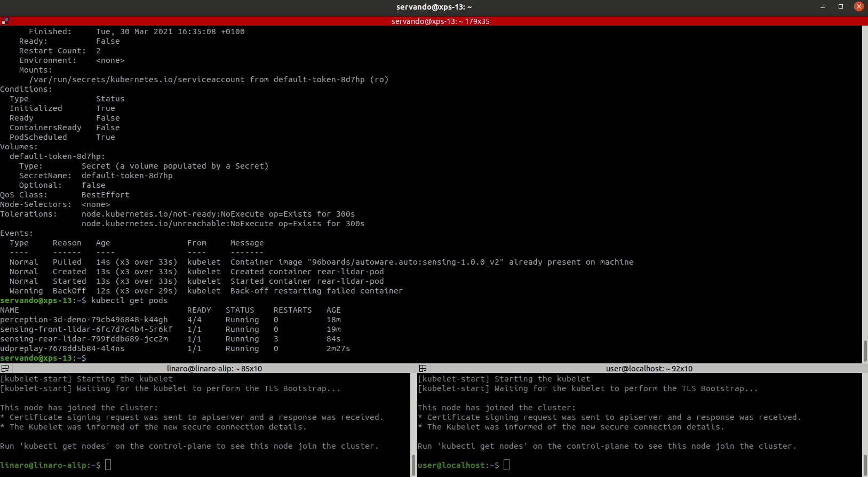868x477 pixels.
Task: Click the perception-3d-demo pod name
Action: click(x=84, y=320)
